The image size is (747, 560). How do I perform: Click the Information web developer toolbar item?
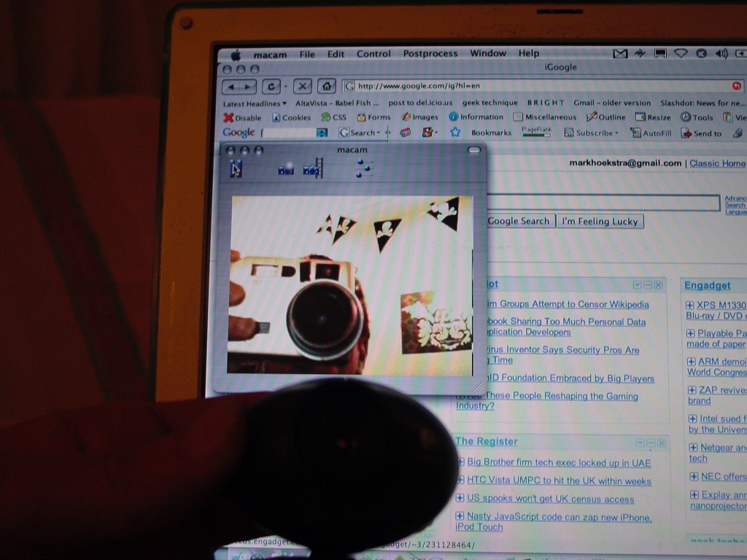[x=476, y=117]
